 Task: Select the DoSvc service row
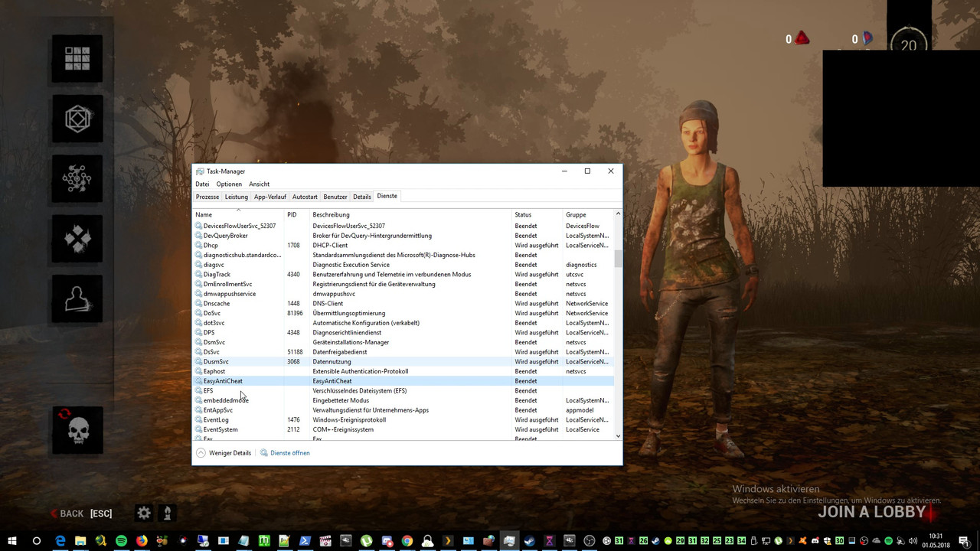403,313
